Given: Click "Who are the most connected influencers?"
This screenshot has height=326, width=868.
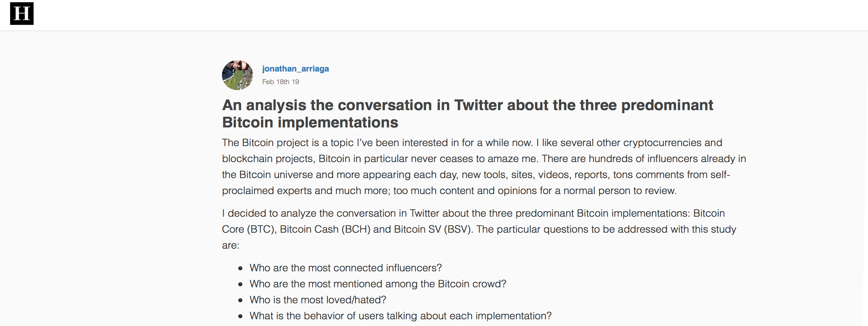Looking at the screenshot, I should coord(345,268).
